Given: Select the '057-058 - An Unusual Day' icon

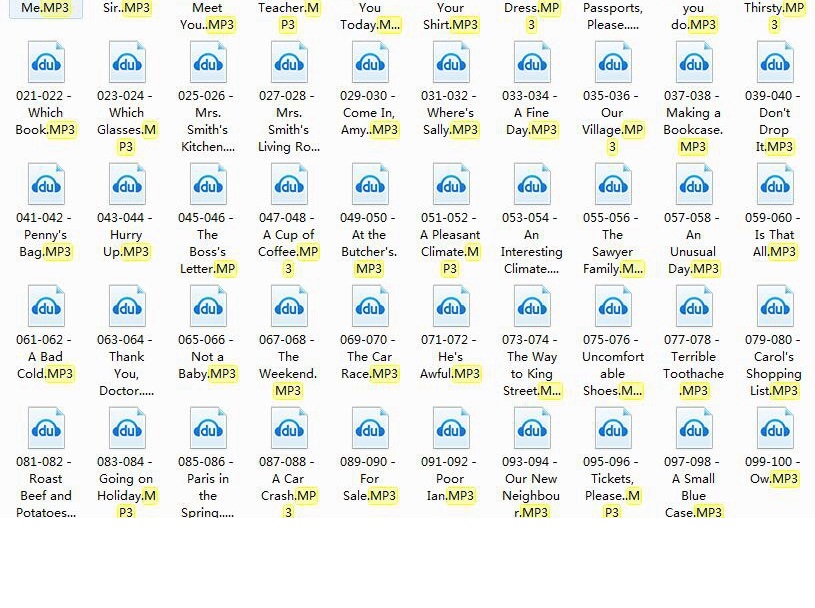Looking at the screenshot, I should click(x=694, y=185).
